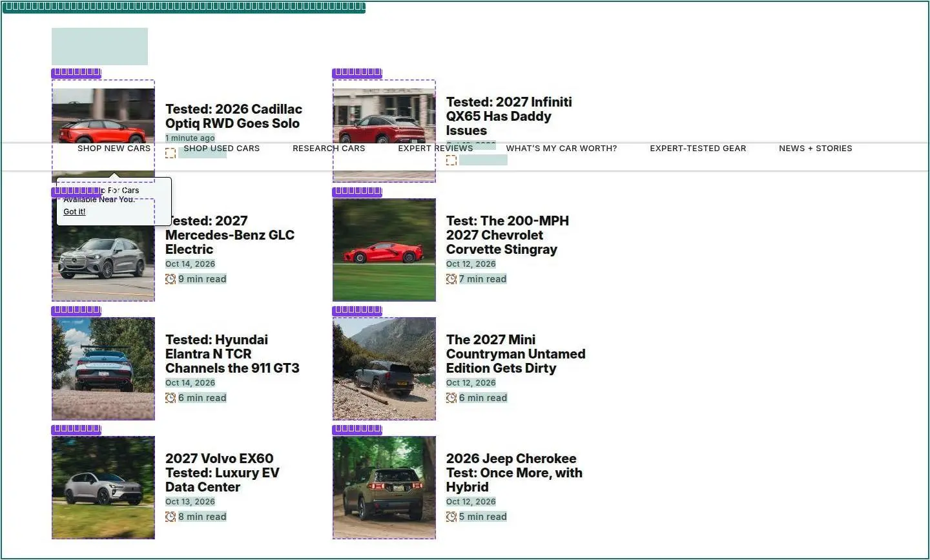
Task: Click the Hyundai Elantra N TCR photo
Action: pos(103,369)
